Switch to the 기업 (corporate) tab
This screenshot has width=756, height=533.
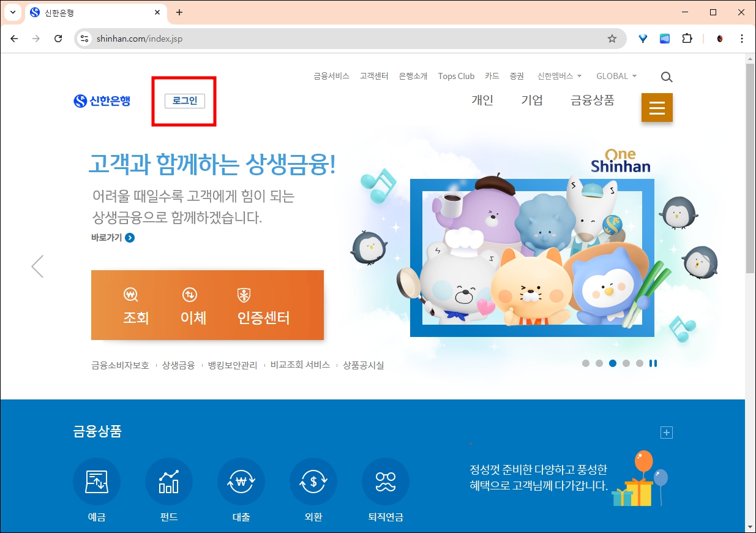tap(532, 100)
